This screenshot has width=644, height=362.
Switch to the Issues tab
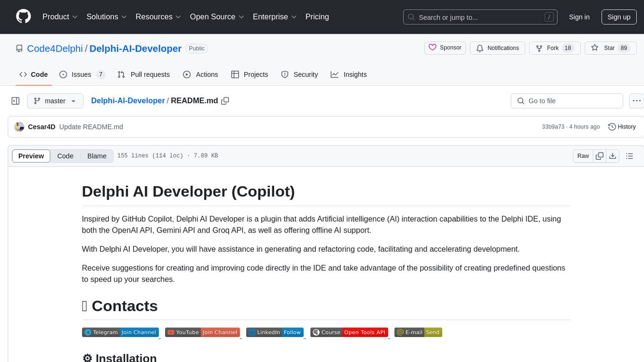(x=82, y=74)
